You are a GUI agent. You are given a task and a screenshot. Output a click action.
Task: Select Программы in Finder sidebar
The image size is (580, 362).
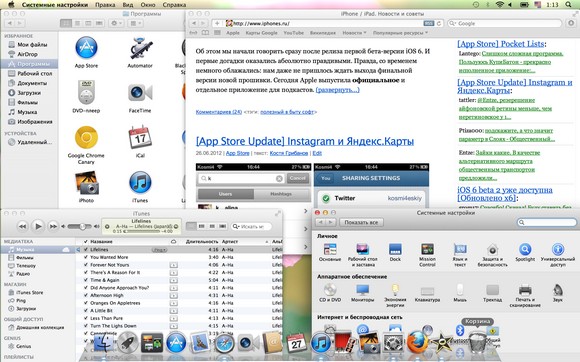point(29,64)
